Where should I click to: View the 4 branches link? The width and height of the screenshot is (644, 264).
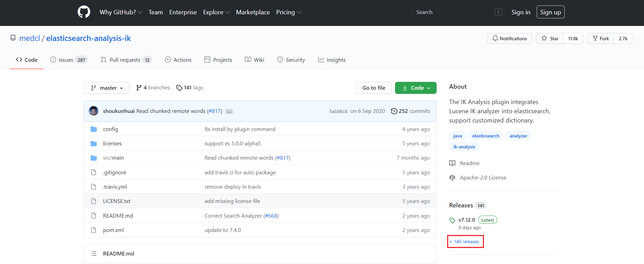click(153, 88)
